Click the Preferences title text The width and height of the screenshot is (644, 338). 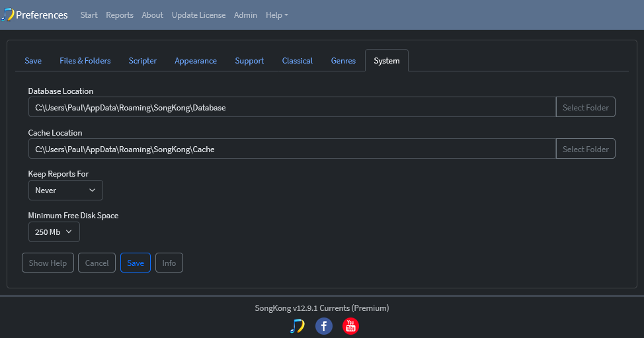(x=42, y=15)
